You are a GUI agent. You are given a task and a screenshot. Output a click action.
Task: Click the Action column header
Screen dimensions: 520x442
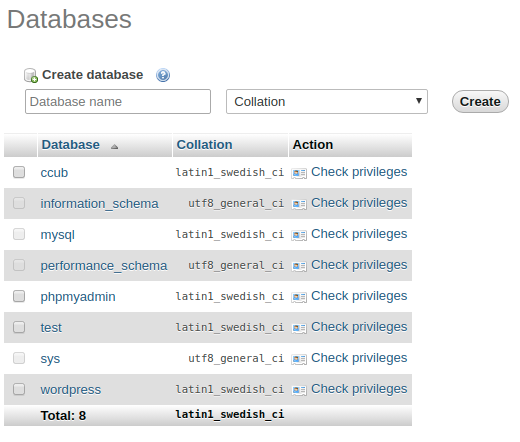[x=313, y=145]
